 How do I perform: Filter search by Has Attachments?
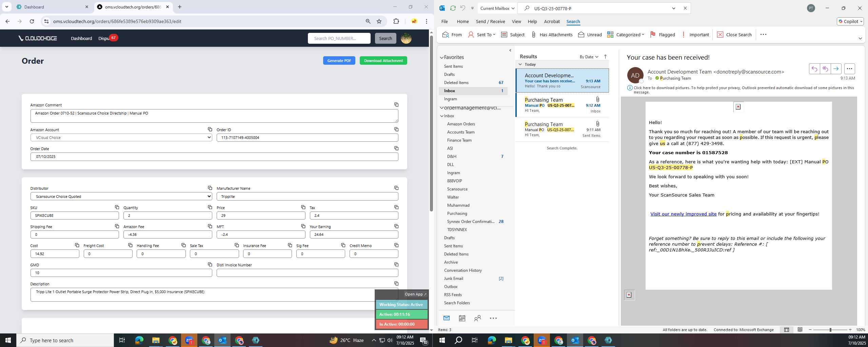click(x=552, y=35)
